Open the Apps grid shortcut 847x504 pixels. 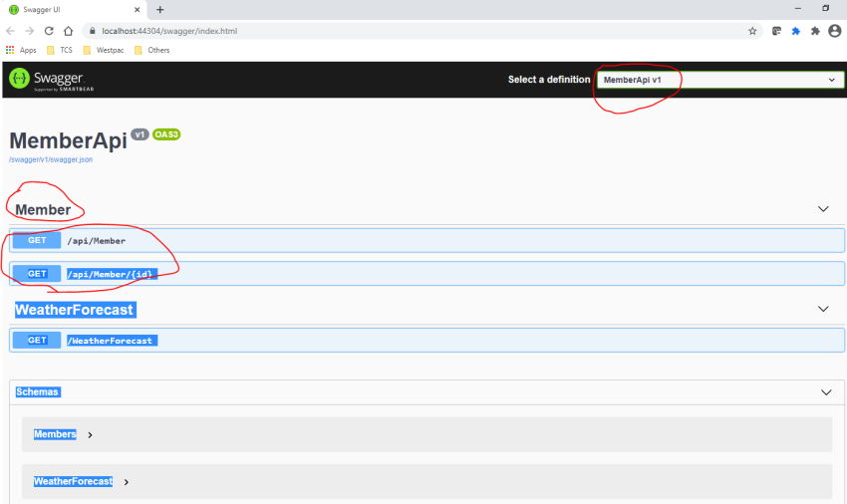21,50
